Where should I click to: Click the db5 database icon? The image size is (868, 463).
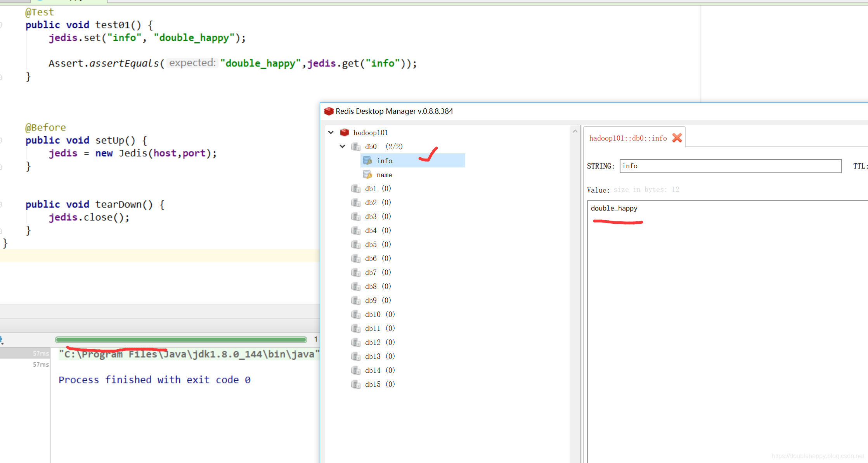pos(355,245)
